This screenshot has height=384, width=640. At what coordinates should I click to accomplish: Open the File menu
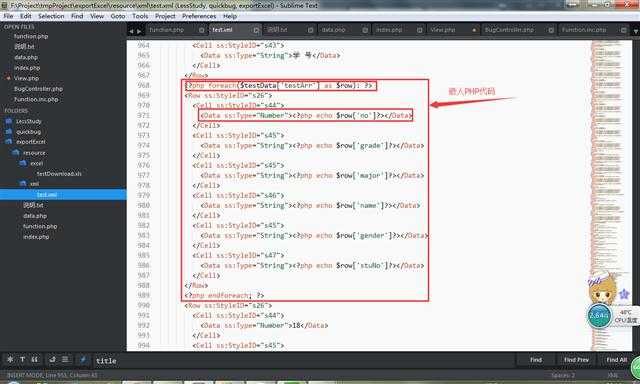8,16
